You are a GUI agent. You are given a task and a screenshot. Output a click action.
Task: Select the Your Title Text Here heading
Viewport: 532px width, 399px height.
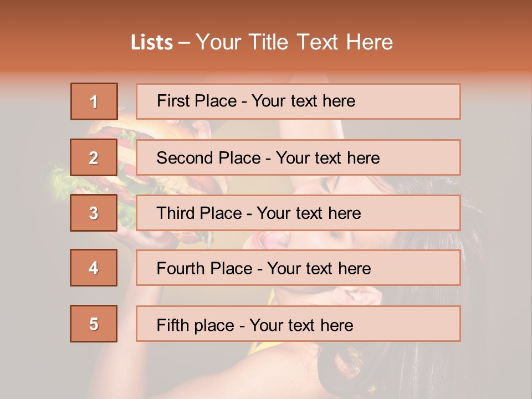[294, 43]
